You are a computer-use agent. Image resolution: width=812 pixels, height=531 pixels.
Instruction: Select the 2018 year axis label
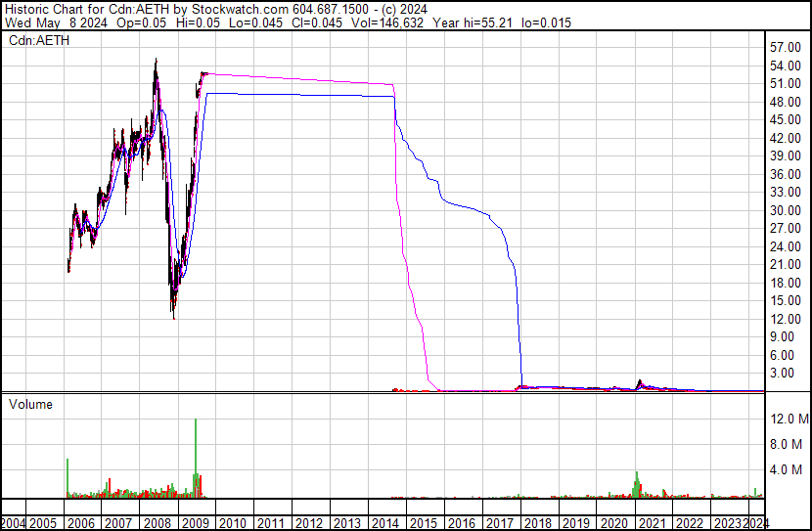(538, 523)
